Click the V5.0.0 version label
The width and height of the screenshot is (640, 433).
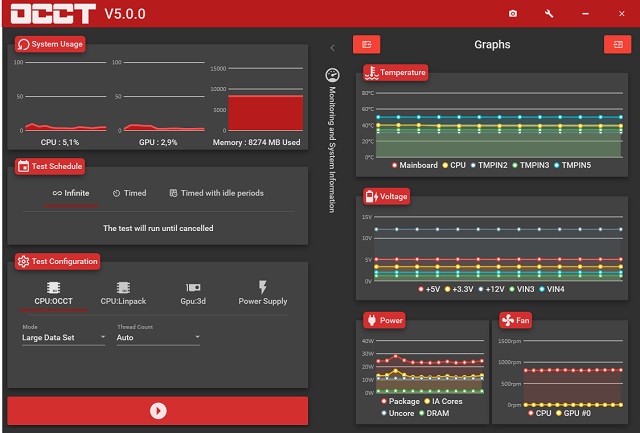pyautogui.click(x=125, y=14)
